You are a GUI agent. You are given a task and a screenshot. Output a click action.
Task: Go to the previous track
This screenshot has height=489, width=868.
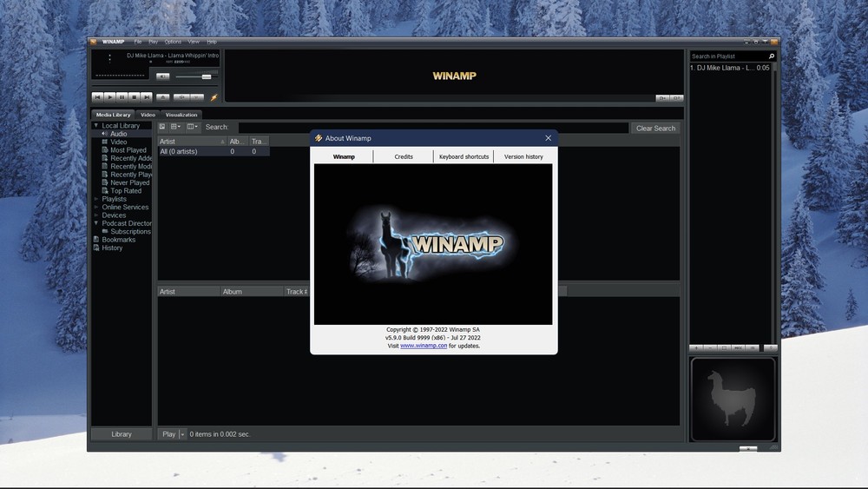pyautogui.click(x=98, y=97)
